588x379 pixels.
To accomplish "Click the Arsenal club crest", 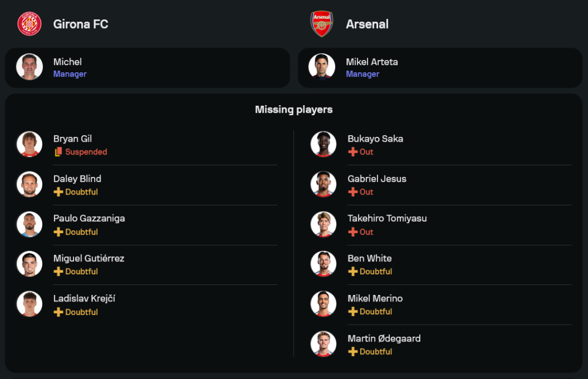I will point(322,24).
